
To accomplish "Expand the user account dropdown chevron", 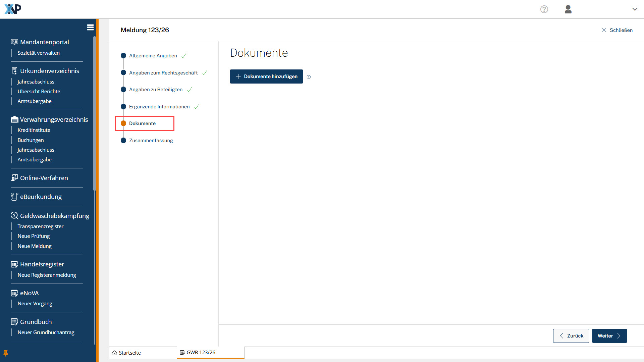I will (x=635, y=9).
